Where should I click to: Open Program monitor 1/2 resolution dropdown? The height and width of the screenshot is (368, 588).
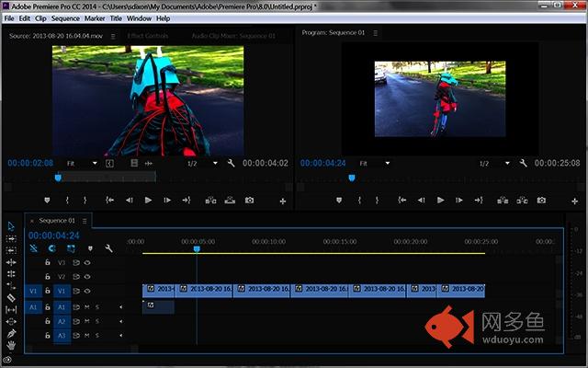(494, 164)
